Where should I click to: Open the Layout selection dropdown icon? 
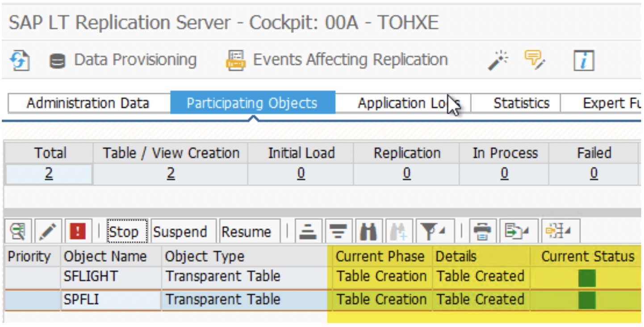561,231
